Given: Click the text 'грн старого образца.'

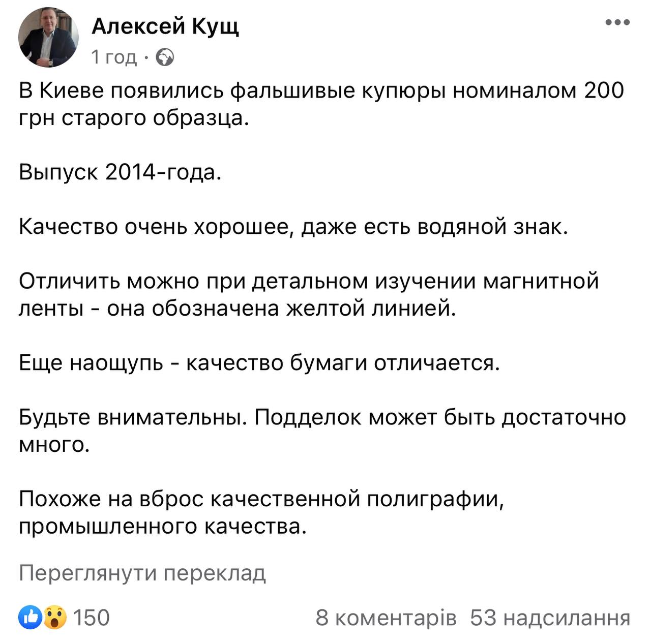Looking at the screenshot, I should pos(134,118).
